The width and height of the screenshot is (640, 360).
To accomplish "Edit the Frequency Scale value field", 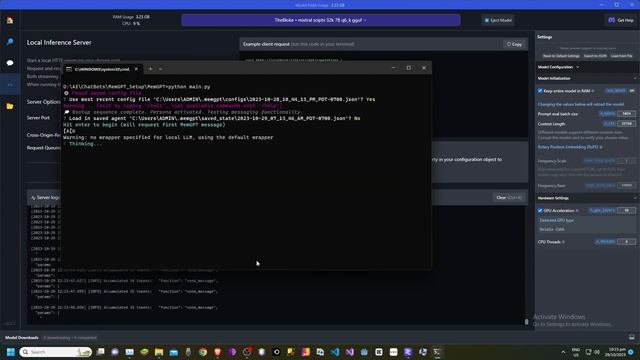I will click(627, 161).
